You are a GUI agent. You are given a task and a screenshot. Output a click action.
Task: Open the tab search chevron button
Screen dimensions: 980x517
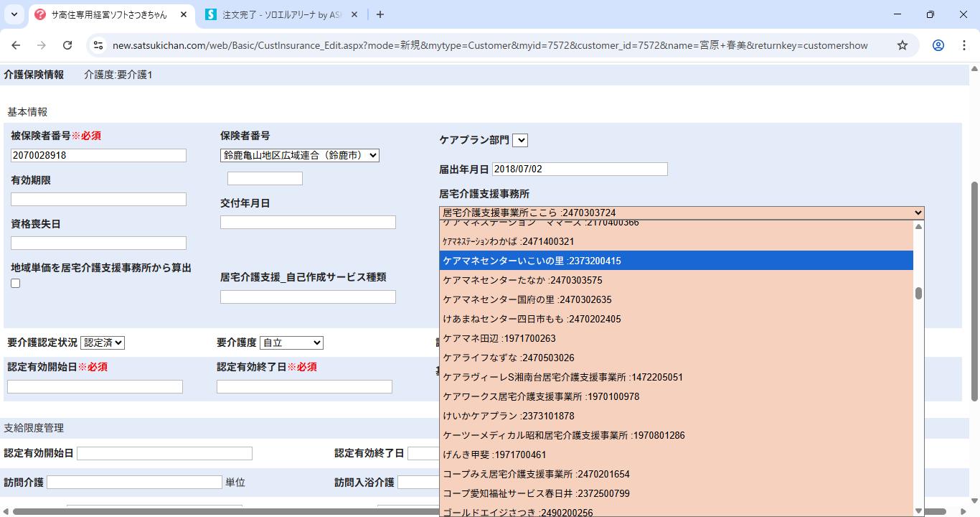click(x=14, y=14)
